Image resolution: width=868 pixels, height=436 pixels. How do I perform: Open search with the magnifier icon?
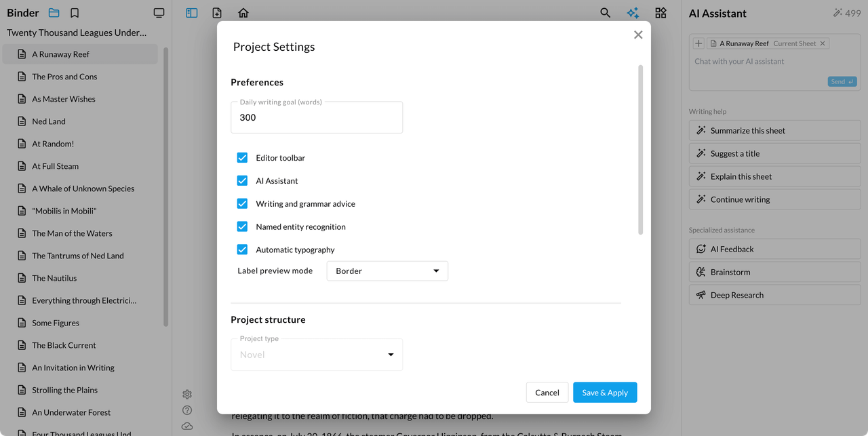[606, 13]
